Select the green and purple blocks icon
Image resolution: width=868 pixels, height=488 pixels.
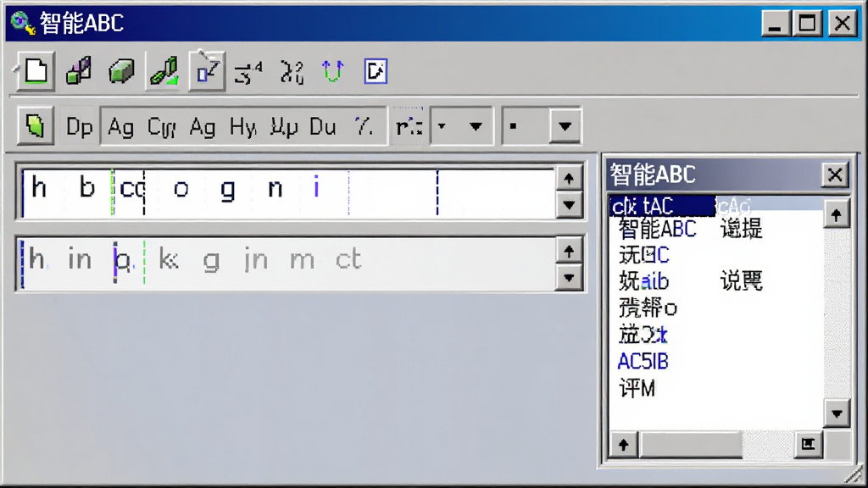click(79, 71)
